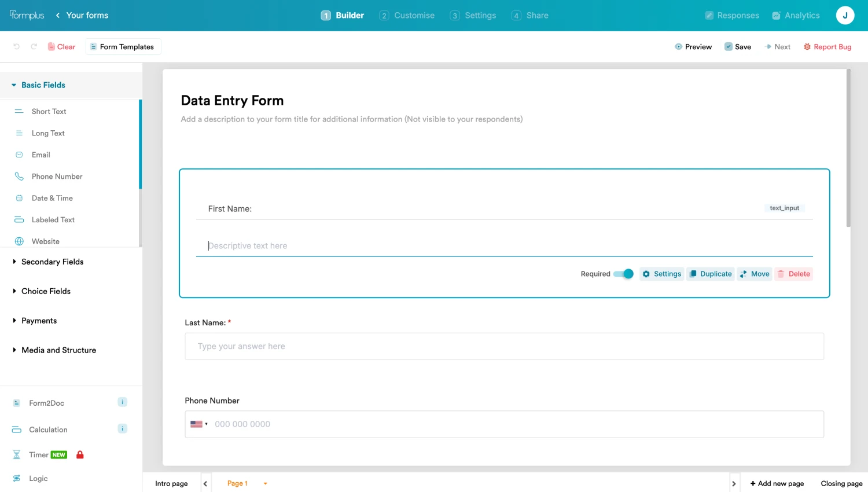This screenshot has width=868, height=492.
Task: Click the Report Bug icon
Action: click(x=807, y=47)
